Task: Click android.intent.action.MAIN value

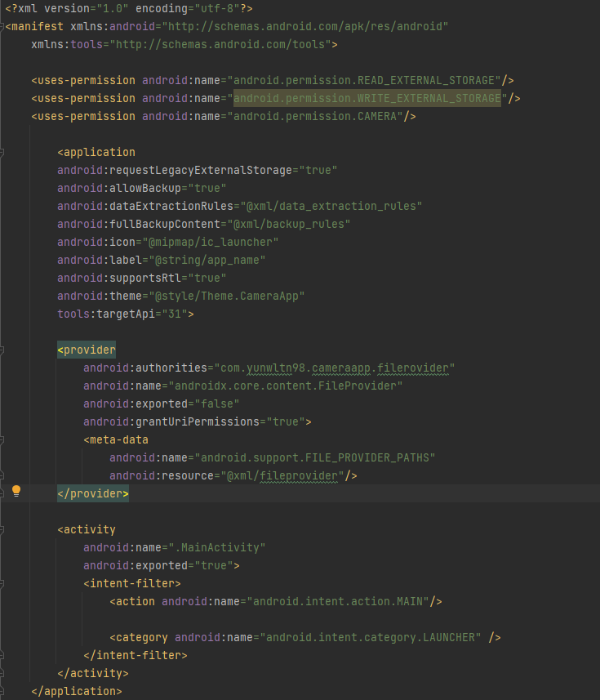Action: point(338,601)
